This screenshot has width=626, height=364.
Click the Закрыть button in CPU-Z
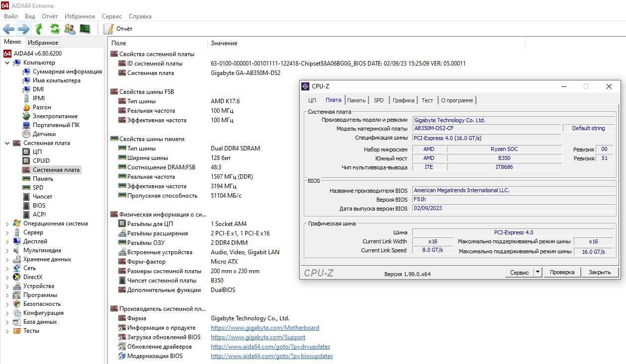tap(600, 272)
